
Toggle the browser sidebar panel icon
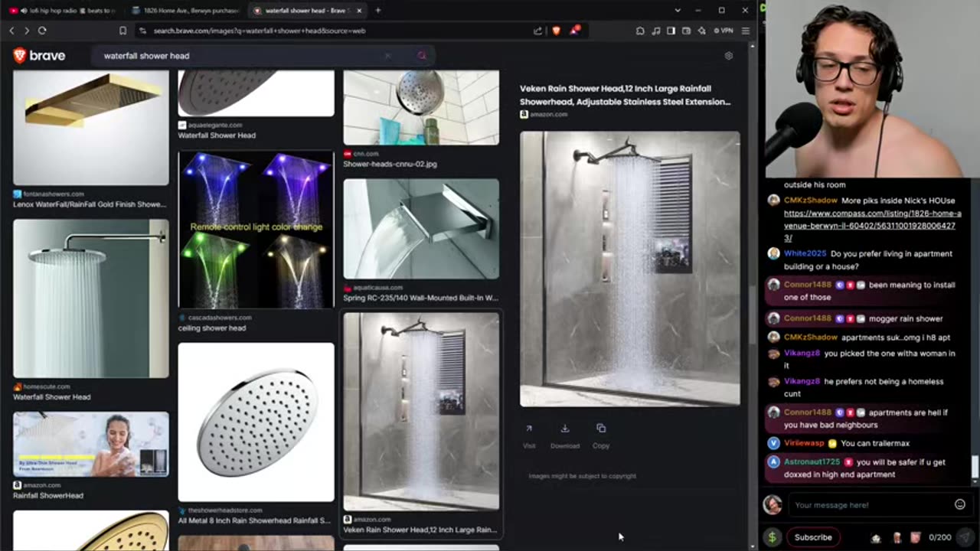[671, 31]
